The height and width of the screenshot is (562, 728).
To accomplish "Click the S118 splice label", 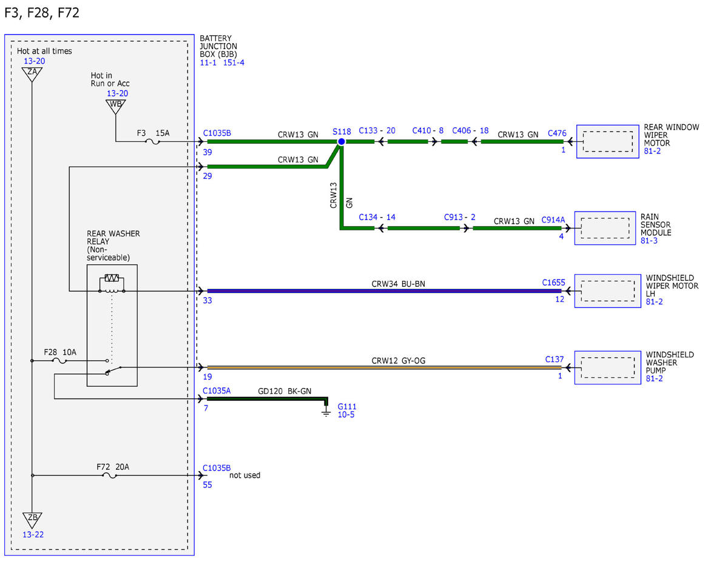I will tap(342, 131).
